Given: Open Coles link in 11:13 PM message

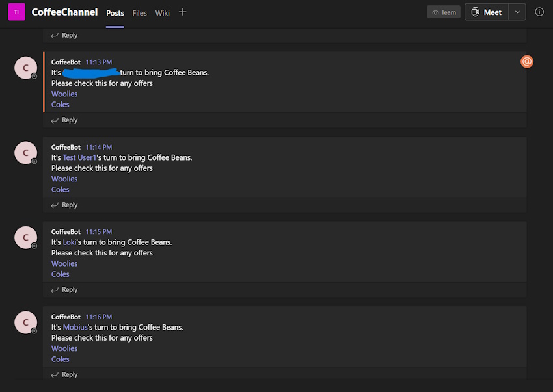Looking at the screenshot, I should click(x=61, y=105).
